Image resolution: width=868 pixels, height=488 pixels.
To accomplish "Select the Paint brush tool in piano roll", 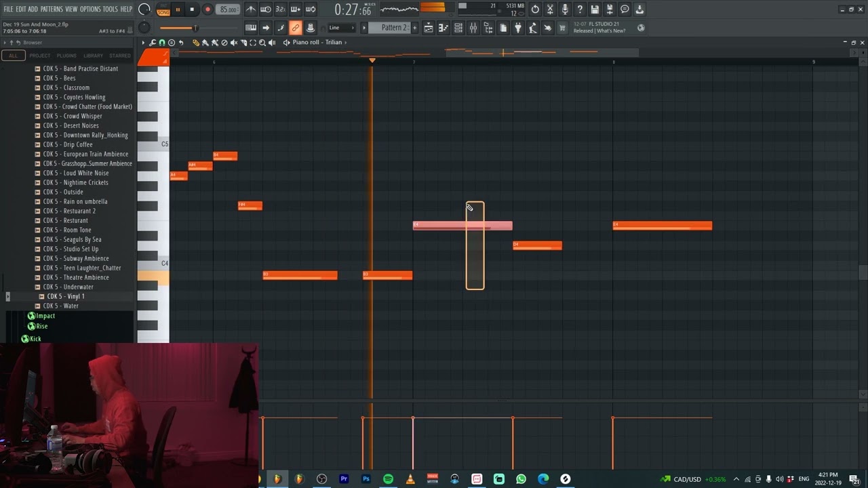I will (205, 42).
